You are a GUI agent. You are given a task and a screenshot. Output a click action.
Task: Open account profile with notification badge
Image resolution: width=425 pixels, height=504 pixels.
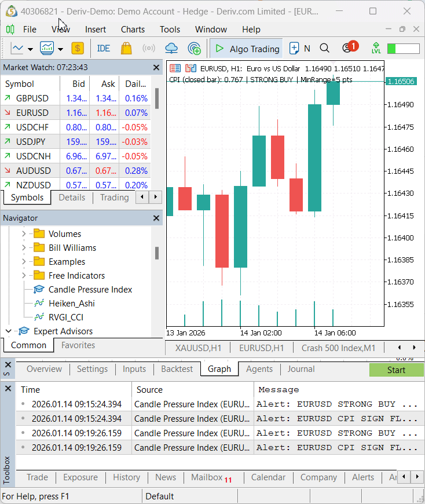tap(350, 48)
